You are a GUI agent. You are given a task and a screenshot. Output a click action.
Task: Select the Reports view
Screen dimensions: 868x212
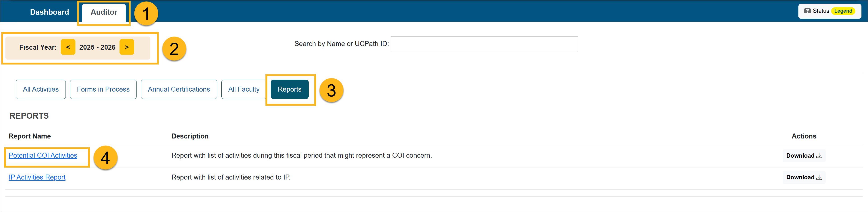(289, 89)
